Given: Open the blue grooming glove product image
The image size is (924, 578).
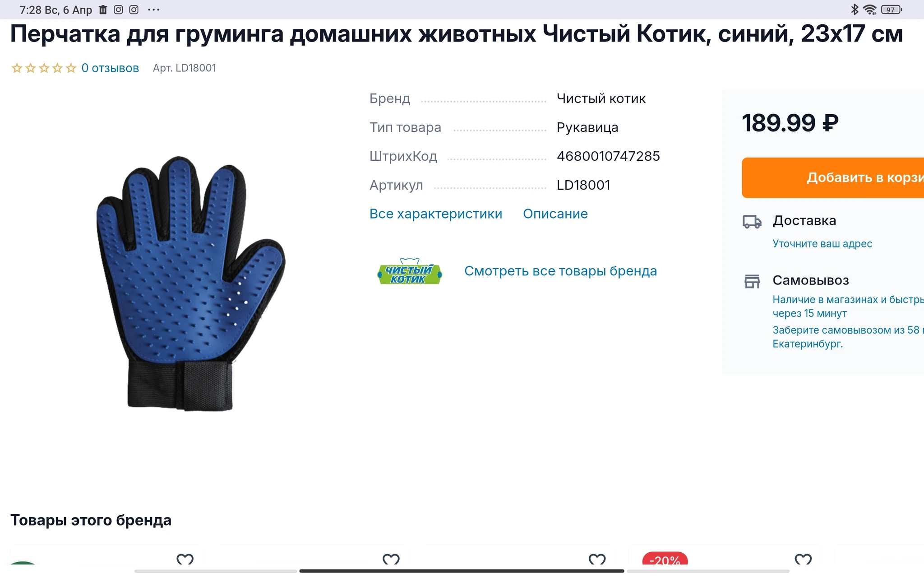Looking at the screenshot, I should pyautogui.click(x=190, y=284).
